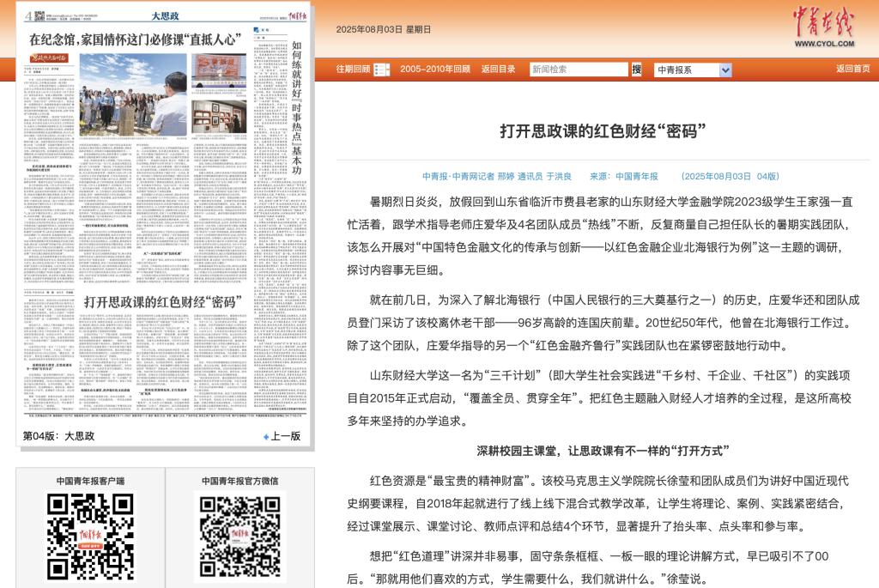Viewport: 879px width, 588px height.
Task: Open the 中青报系 dropdown
Action: [x=693, y=70]
